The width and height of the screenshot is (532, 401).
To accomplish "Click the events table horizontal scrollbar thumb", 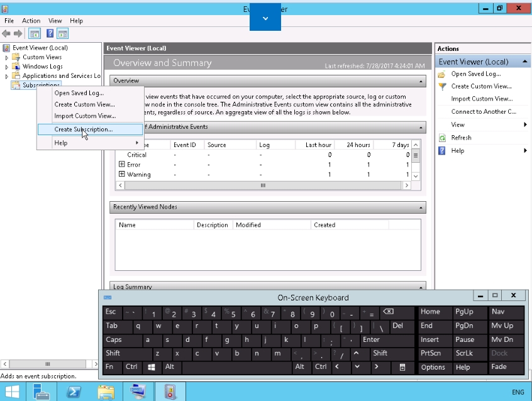I will 263,185.
